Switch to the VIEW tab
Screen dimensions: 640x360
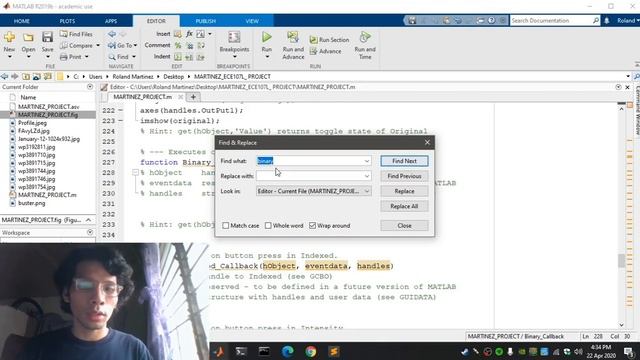pyautogui.click(x=252, y=21)
